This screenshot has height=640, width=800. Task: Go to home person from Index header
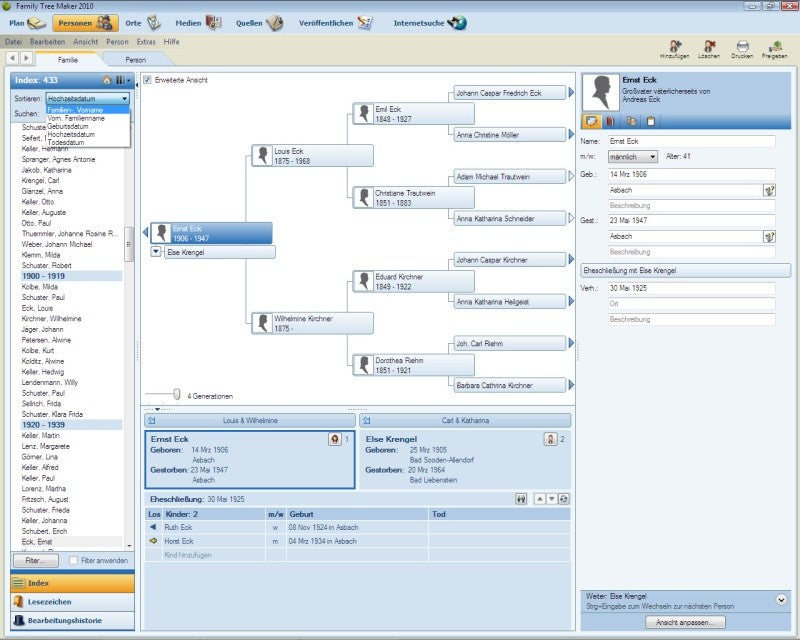tap(107, 80)
